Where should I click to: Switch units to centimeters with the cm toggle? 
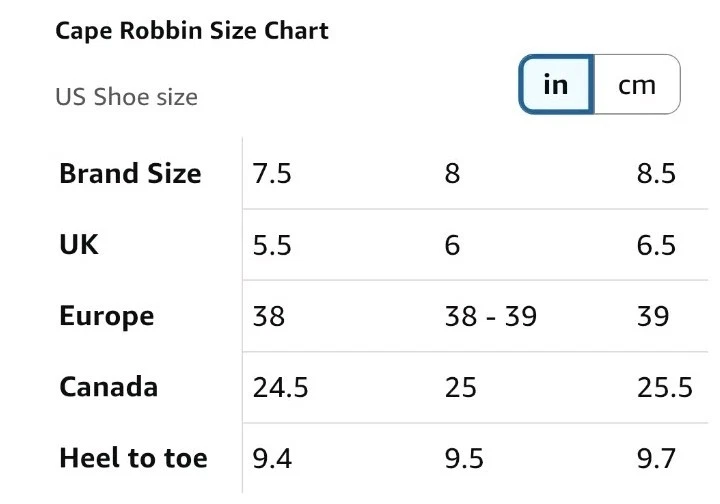point(637,85)
